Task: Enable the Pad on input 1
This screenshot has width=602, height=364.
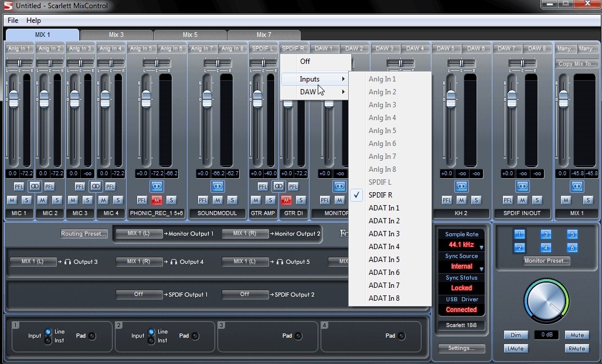Action: (x=92, y=336)
